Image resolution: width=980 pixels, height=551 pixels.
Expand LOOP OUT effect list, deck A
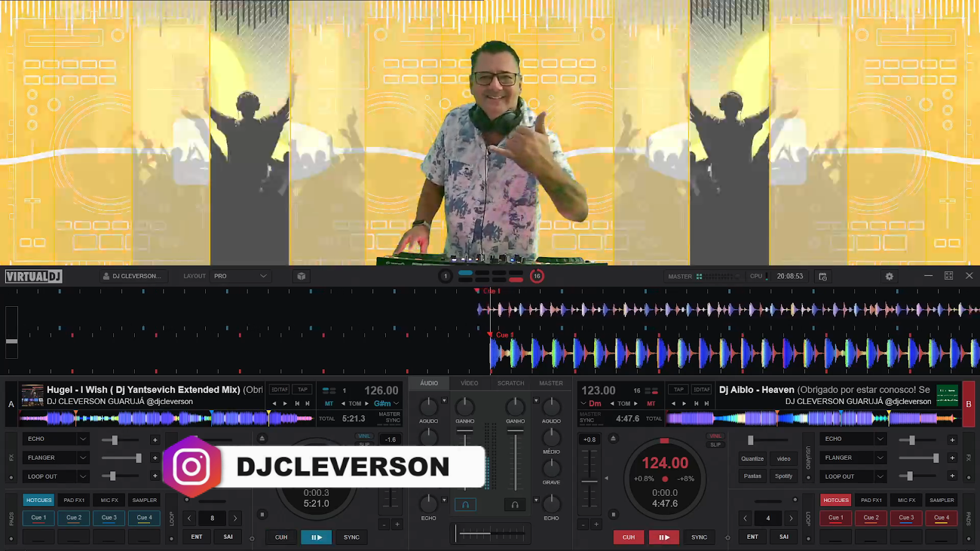[83, 476]
